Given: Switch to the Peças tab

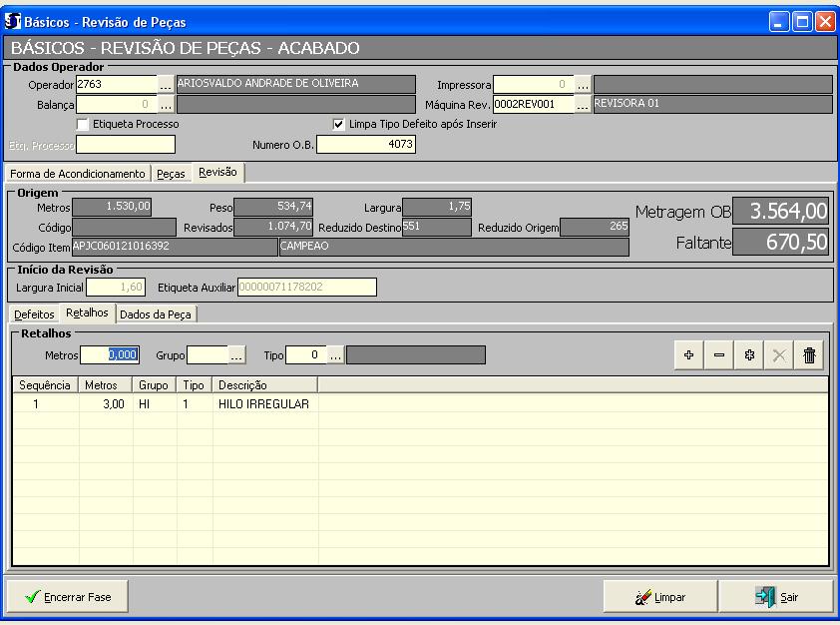Looking at the screenshot, I should [x=171, y=174].
